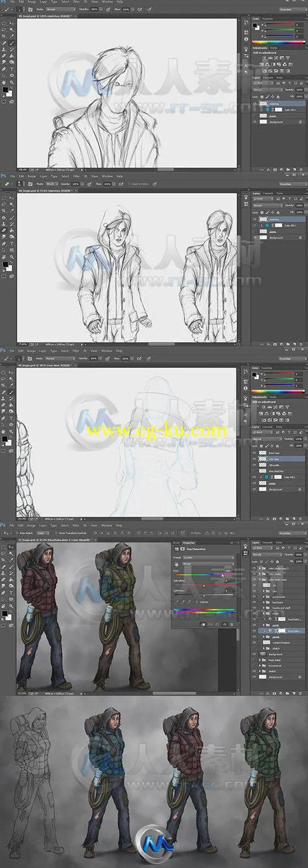Hide the background layer in the 145% window
Viewport: 308px width, 868px height.
click(255, 122)
